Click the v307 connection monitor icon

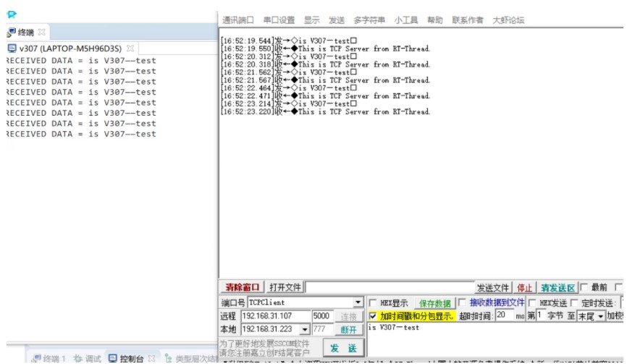point(12,48)
